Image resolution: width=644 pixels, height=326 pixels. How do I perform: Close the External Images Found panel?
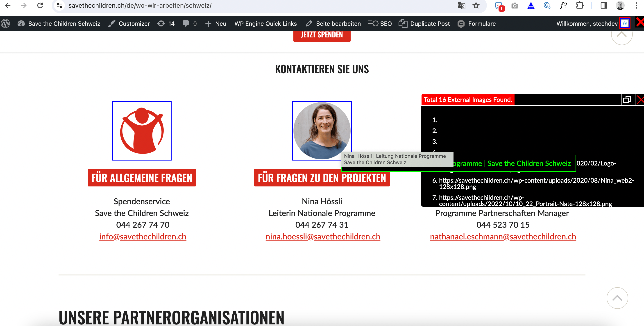coord(640,100)
